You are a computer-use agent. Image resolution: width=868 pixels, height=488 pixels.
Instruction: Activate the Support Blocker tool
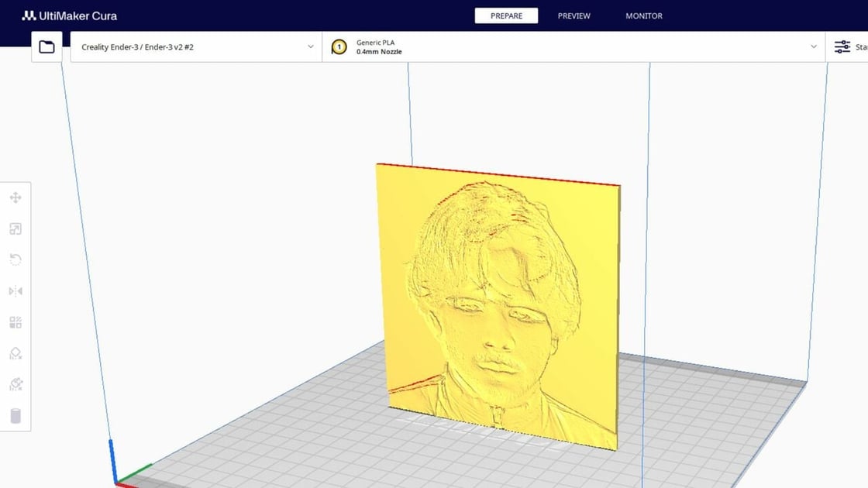15,354
